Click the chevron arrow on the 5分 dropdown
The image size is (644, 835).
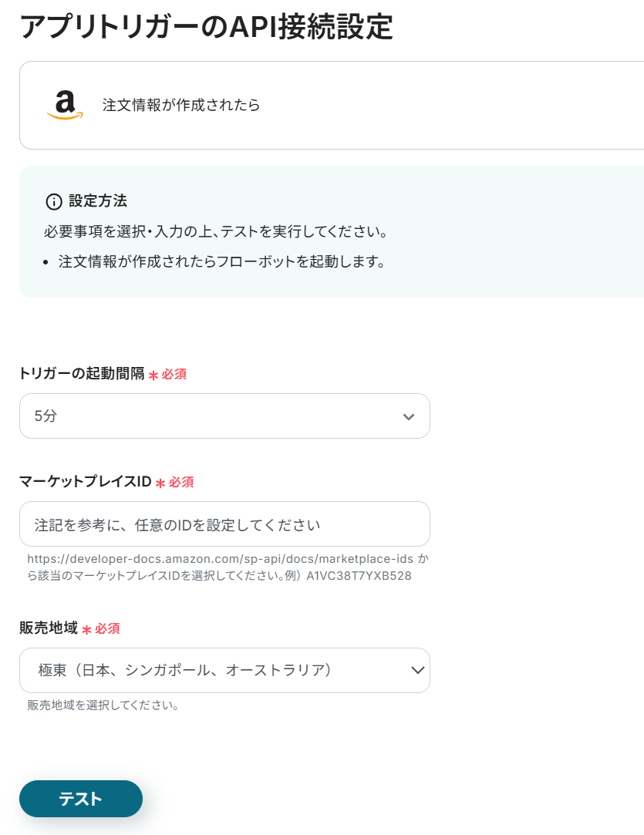[x=409, y=417]
